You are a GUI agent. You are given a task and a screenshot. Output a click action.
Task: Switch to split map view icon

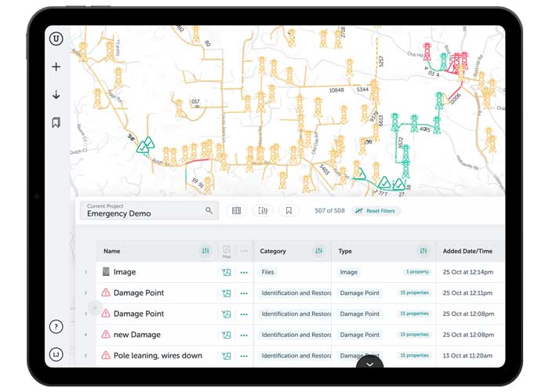pos(263,210)
